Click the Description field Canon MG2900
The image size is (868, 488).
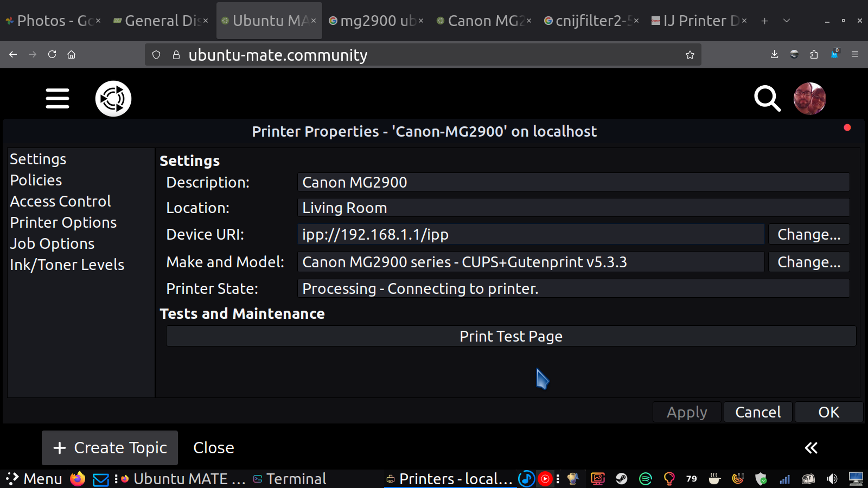tap(573, 182)
